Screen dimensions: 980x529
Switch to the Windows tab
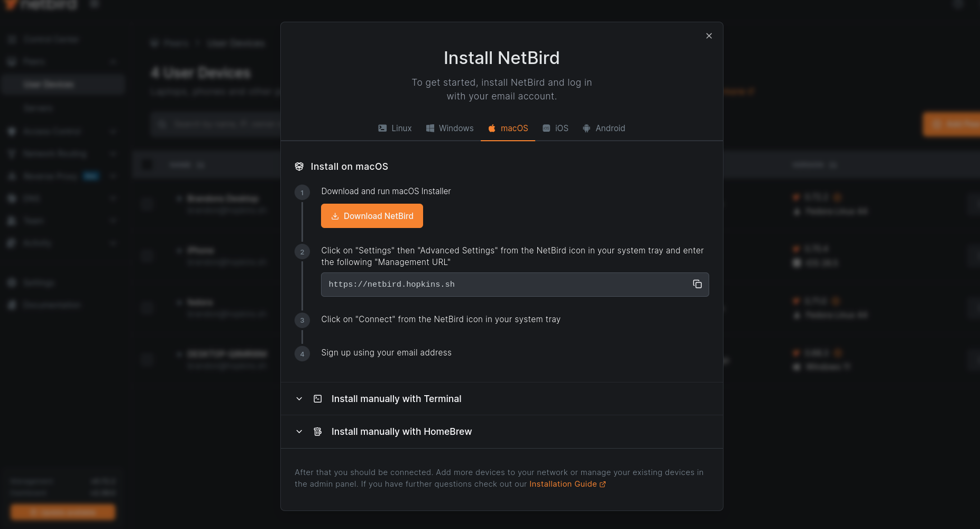pyautogui.click(x=450, y=128)
